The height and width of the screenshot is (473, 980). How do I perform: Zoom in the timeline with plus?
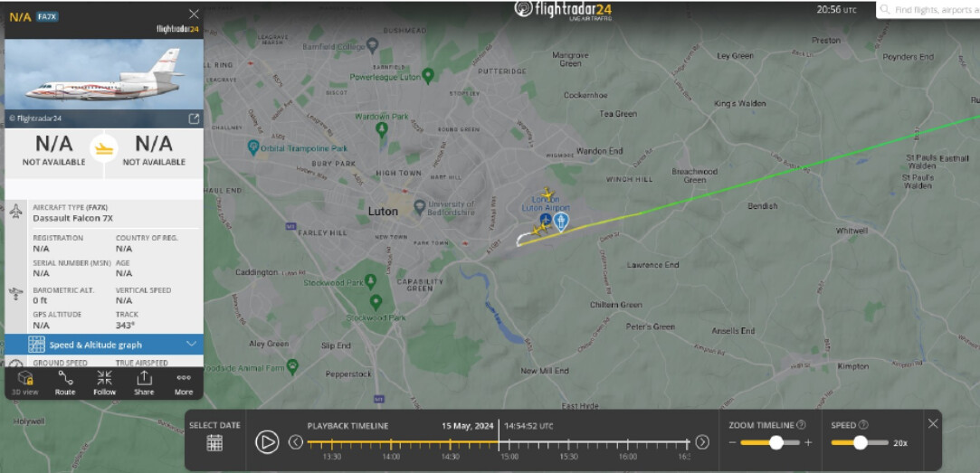click(808, 442)
